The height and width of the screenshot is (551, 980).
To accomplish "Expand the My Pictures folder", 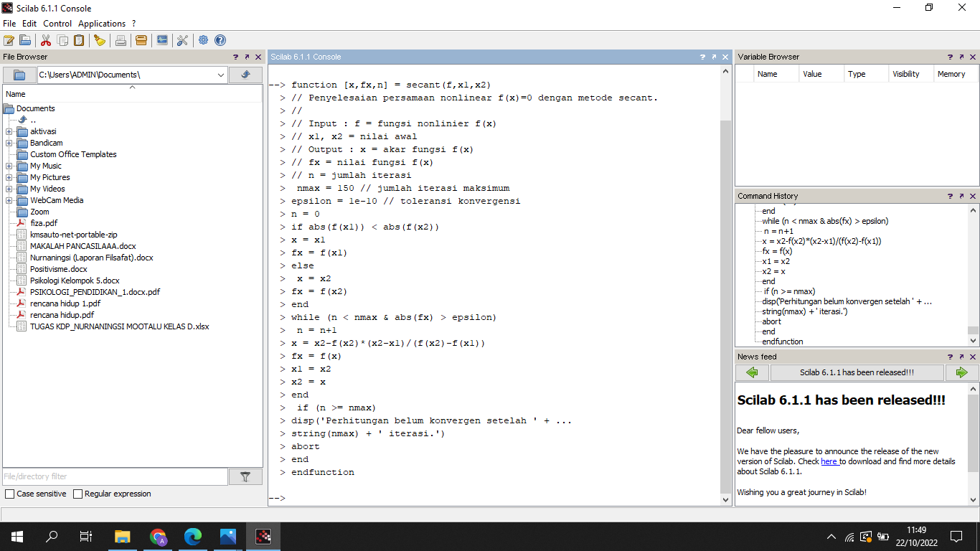I will pos(9,177).
